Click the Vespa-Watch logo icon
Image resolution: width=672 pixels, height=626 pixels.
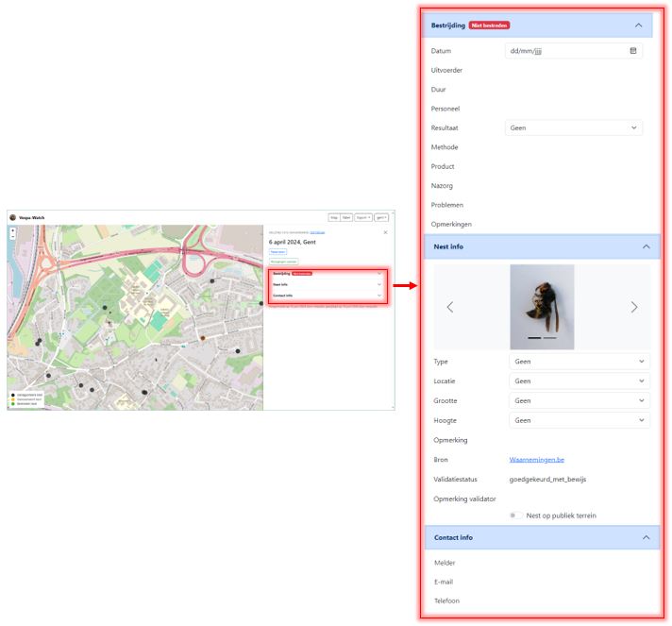click(x=13, y=217)
